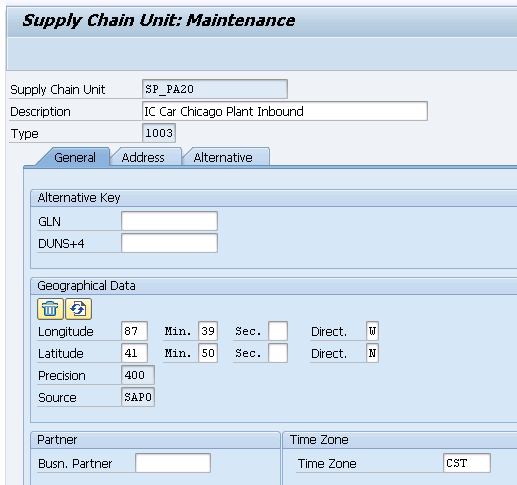Click the DUNS+4 input field
The height and width of the screenshot is (485, 517).
pos(169,243)
